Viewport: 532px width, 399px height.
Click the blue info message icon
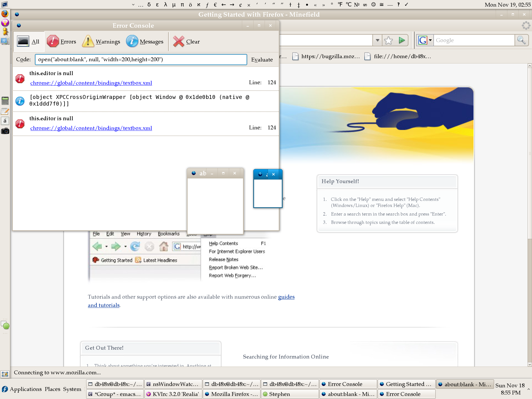tap(20, 101)
